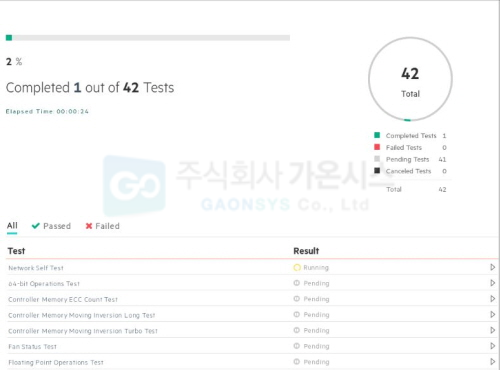The height and width of the screenshot is (370, 500).
Task: Click the yellow Running status icon
Action: (x=297, y=268)
